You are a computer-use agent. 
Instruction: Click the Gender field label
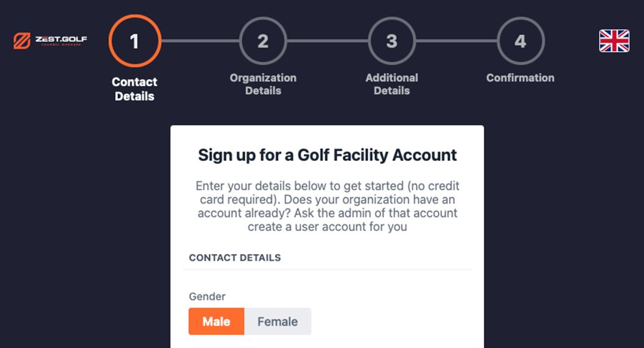tap(207, 297)
